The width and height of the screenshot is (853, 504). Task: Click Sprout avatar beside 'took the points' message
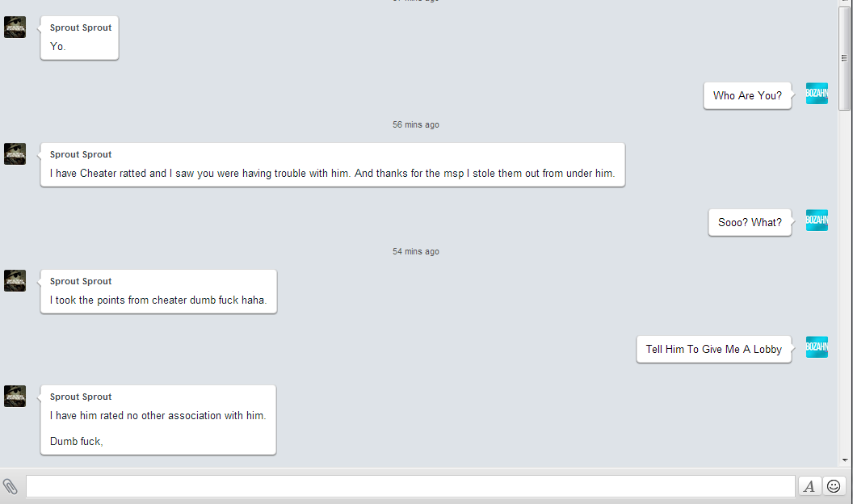click(15, 280)
